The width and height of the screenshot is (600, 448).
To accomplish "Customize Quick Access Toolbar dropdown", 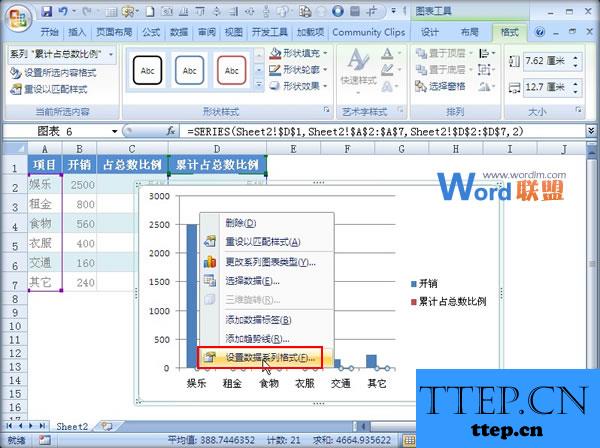I will [393, 11].
